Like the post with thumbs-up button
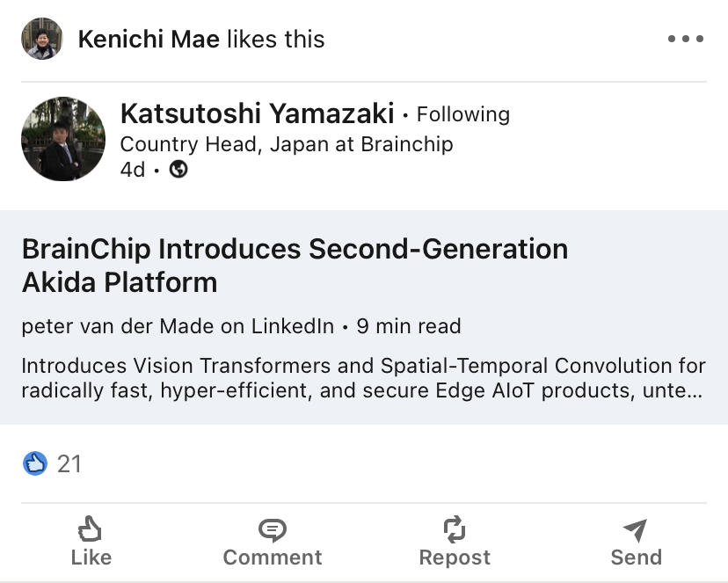The image size is (728, 583). [x=91, y=542]
